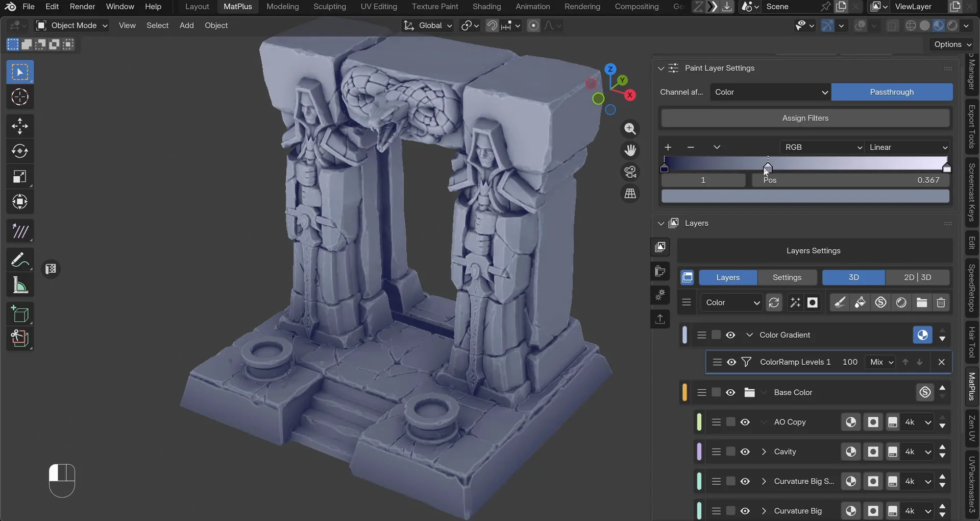Tick the checkbox on Curvature Big row
This screenshot has height=521, width=980.
coord(730,510)
